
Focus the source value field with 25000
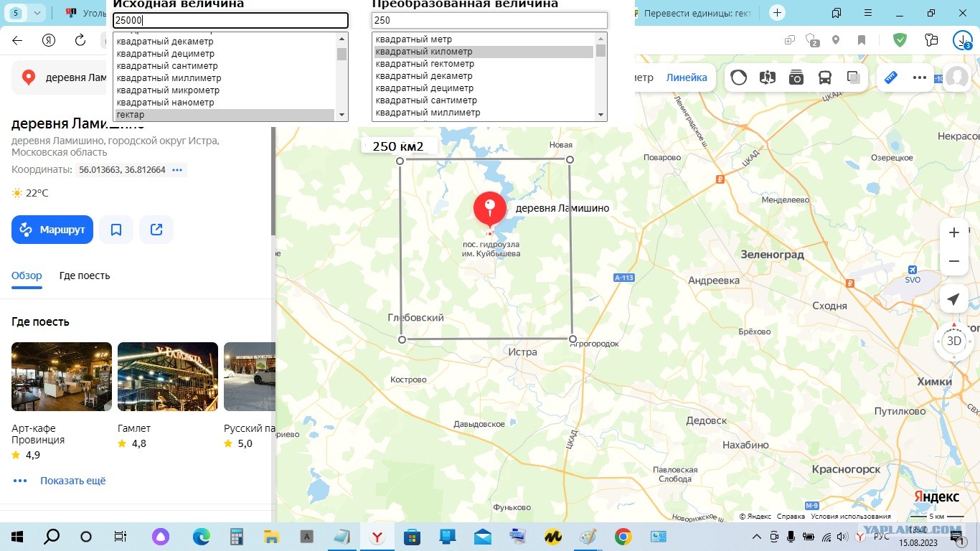point(230,21)
